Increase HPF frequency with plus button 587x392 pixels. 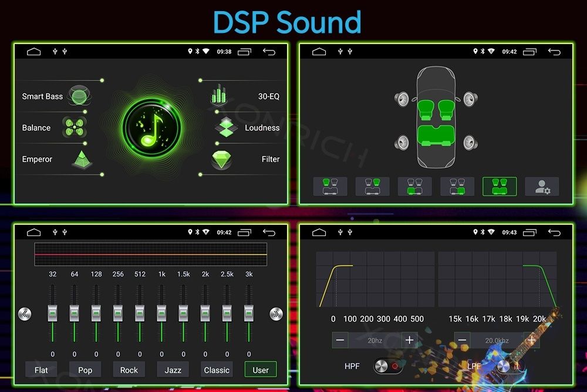410,340
